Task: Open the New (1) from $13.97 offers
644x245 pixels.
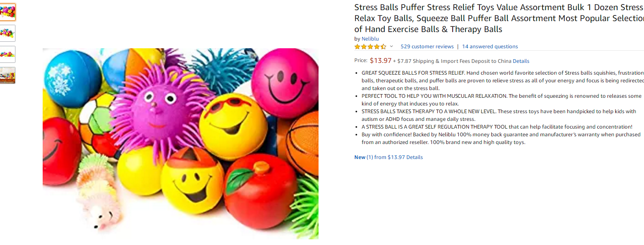Action: point(379,157)
